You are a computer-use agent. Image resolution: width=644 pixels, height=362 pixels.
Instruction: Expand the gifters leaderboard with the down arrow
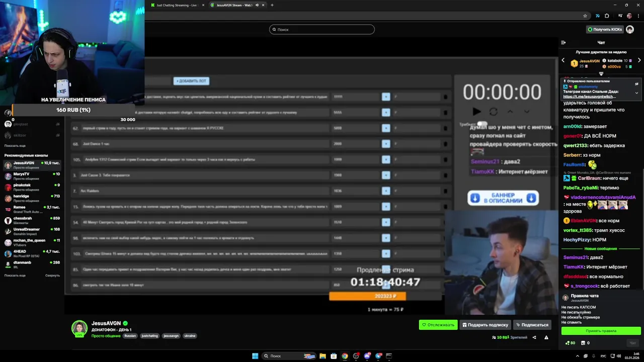click(601, 74)
